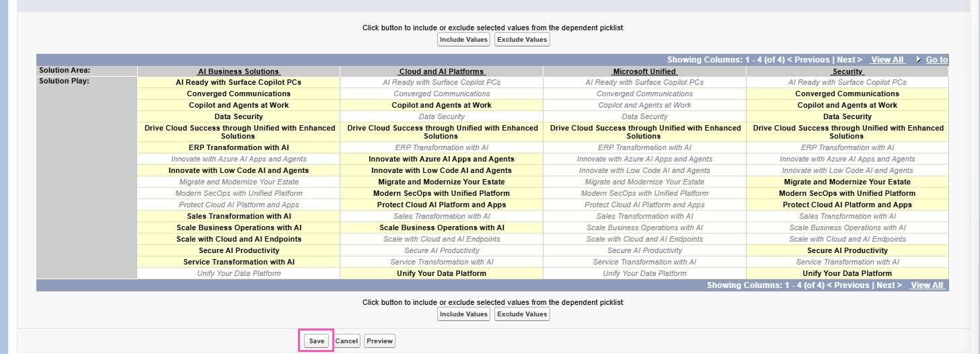Image resolution: width=980 pixels, height=354 pixels.
Task: Select the Cloud and AI Platforms column header
Action: click(441, 71)
